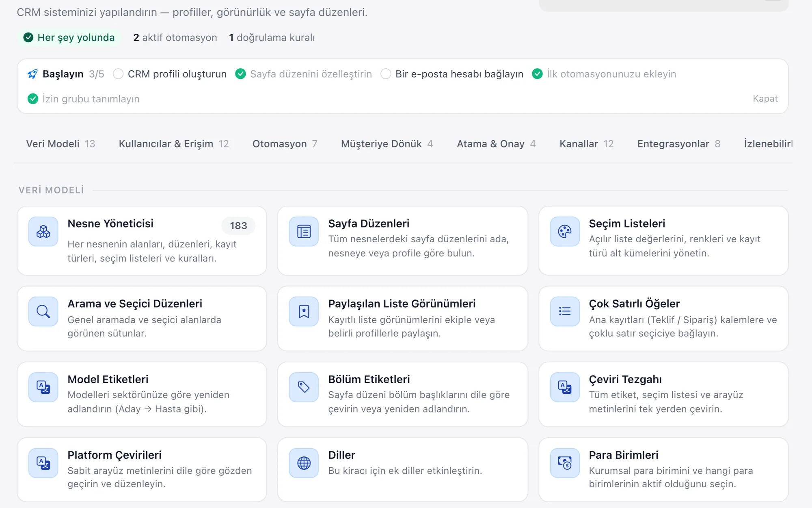The height and width of the screenshot is (508, 812).
Task: Click the Bölüm Etiketleri tag icon
Action: click(x=304, y=387)
